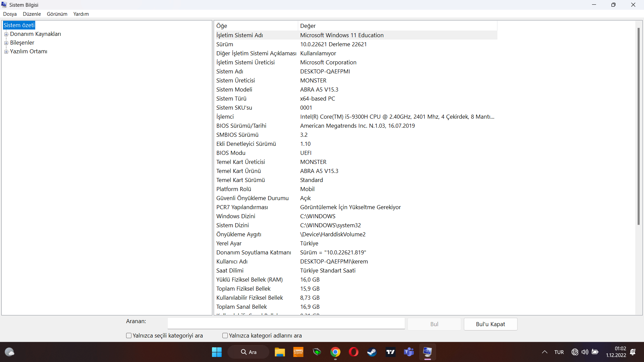Select the value 10.0.22621 Derleme 22621

click(x=333, y=44)
